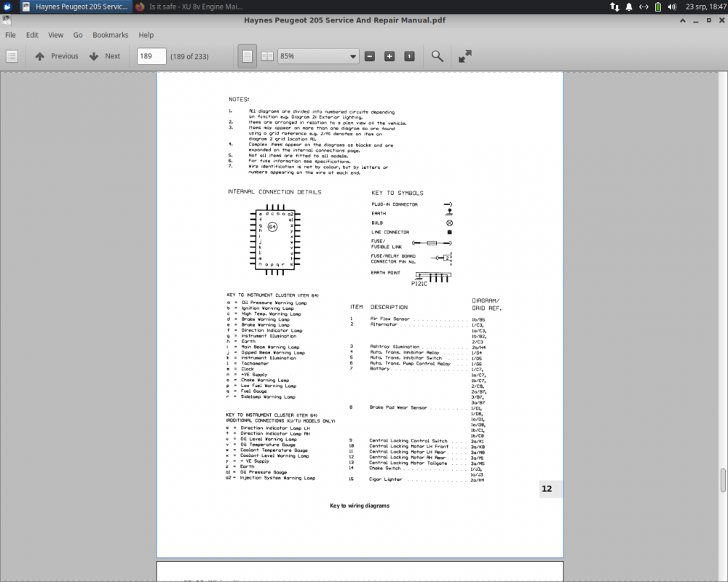Screen dimensions: 728x582
Task: Click the network transfer arrows tray icon
Action: pos(614,7)
